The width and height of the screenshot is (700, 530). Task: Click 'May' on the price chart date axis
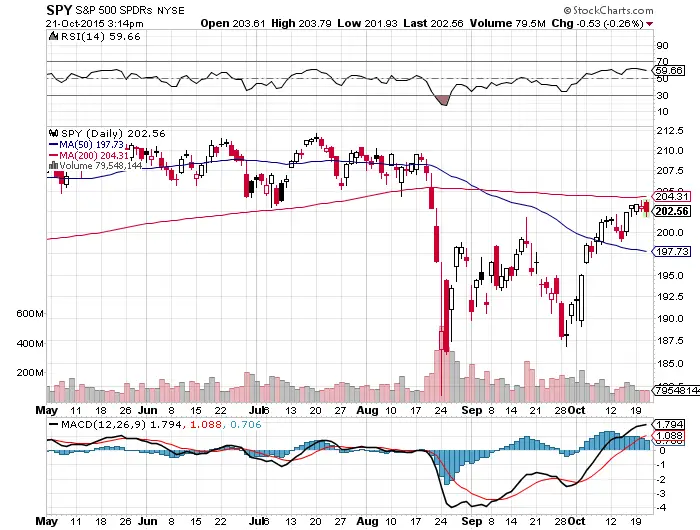47,410
